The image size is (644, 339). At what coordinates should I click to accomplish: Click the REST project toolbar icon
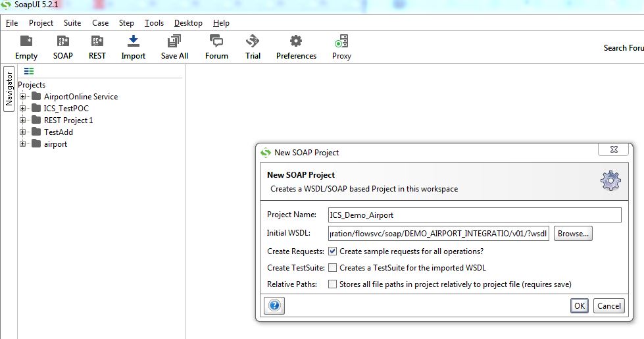coord(97,41)
